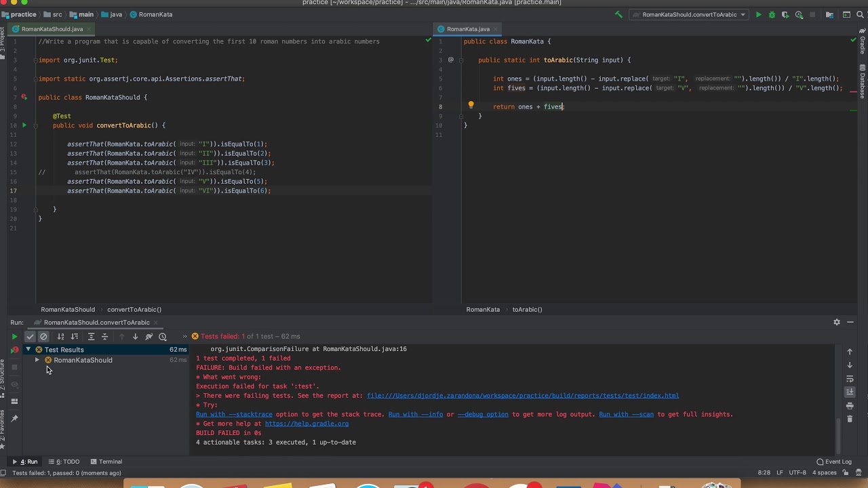Open the Event Log
The height and width of the screenshot is (488, 868).
pyautogui.click(x=834, y=462)
